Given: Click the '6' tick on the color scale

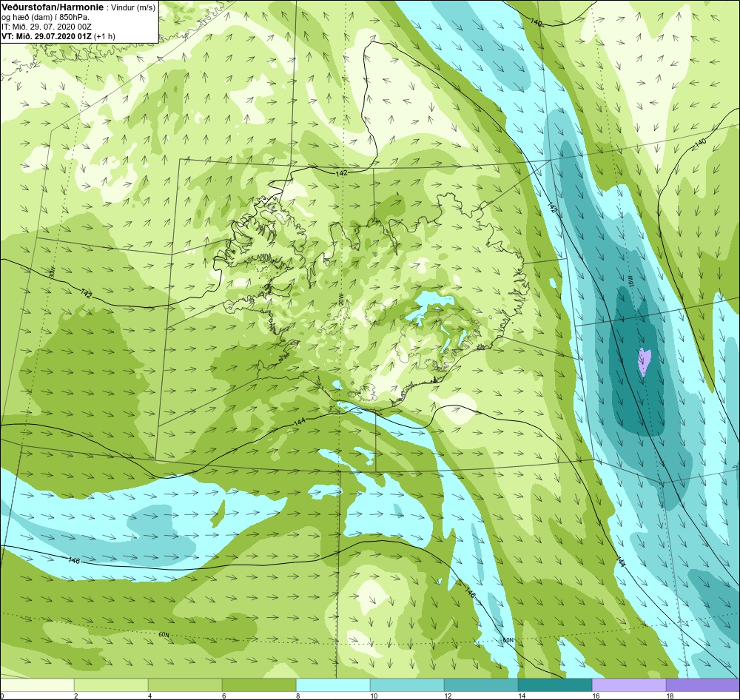Looking at the screenshot, I should coord(223,696).
